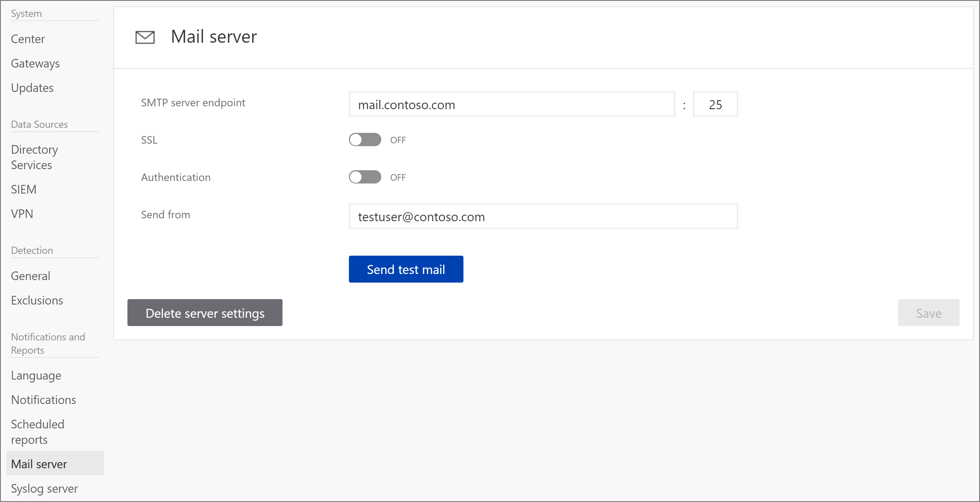
Task: Click the Mail server envelope icon
Action: (x=144, y=37)
